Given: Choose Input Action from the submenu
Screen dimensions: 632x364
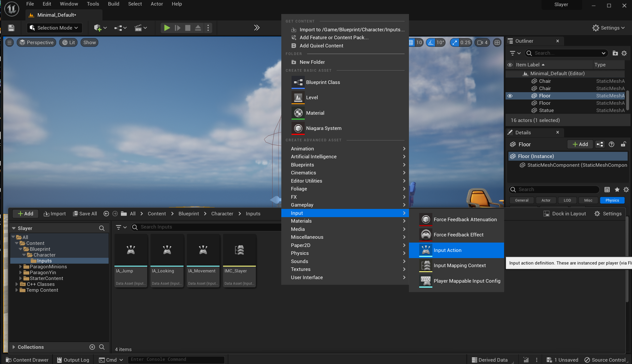Looking at the screenshot, I should click(x=447, y=250).
